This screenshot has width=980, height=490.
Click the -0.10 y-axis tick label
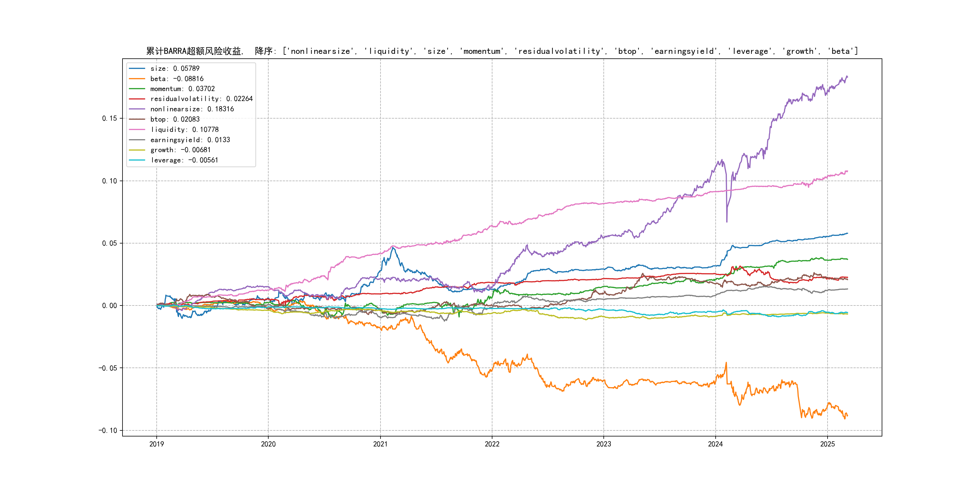click(x=108, y=430)
